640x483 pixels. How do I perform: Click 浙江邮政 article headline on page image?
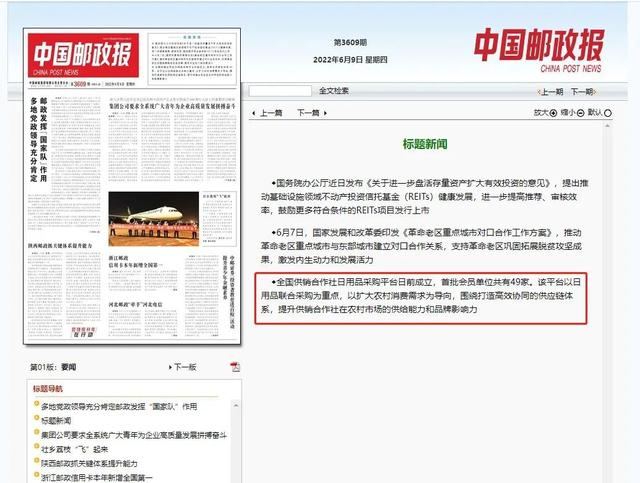click(135, 262)
